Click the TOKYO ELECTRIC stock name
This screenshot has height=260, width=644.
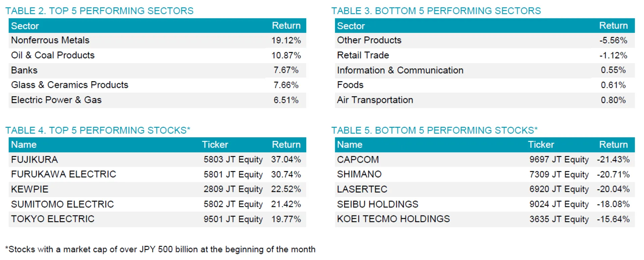click(53, 219)
